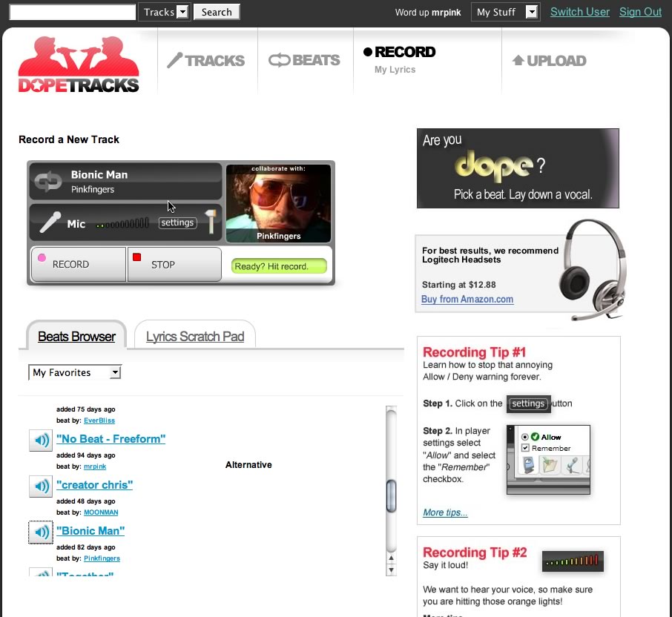This screenshot has height=617, width=672.
Task: Open the Tracks navigation tab
Action: coord(207,60)
